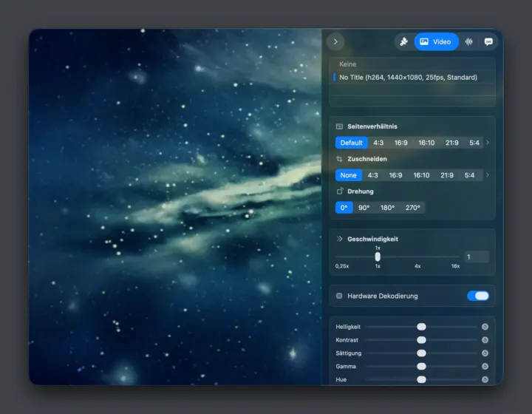Viewport: 532px width, 414px height.
Task: Switch to the audio waveform tab
Action: point(469,41)
